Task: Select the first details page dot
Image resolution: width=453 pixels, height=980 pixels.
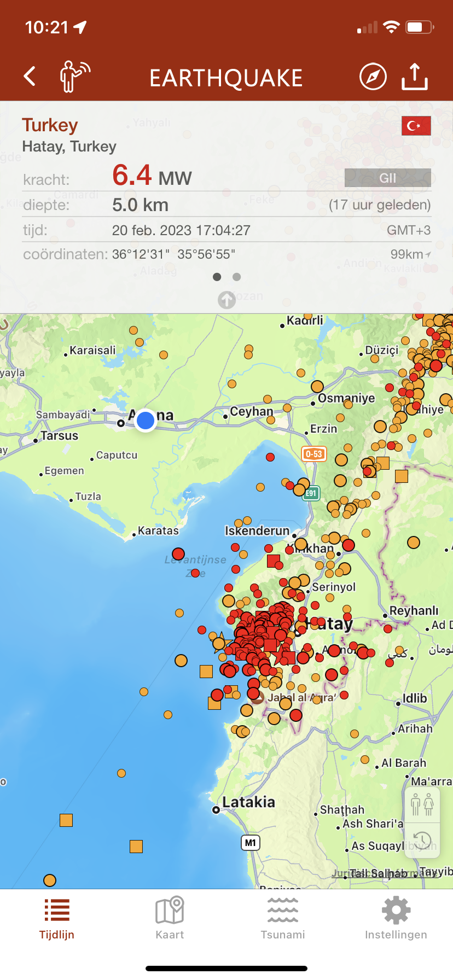Action: [x=217, y=277]
